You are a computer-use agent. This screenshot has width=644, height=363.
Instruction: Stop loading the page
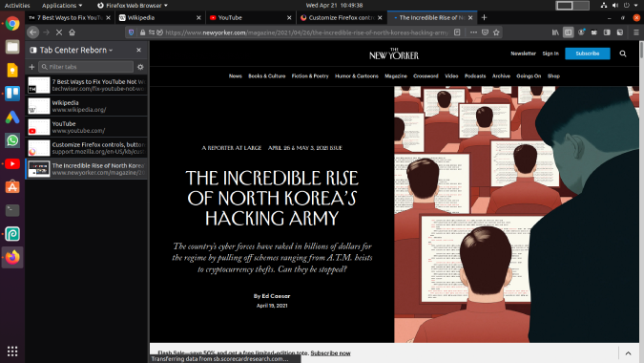tap(59, 32)
